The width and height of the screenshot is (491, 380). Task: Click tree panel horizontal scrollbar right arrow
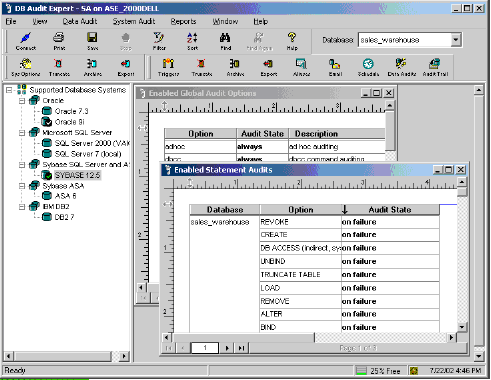click(x=124, y=356)
